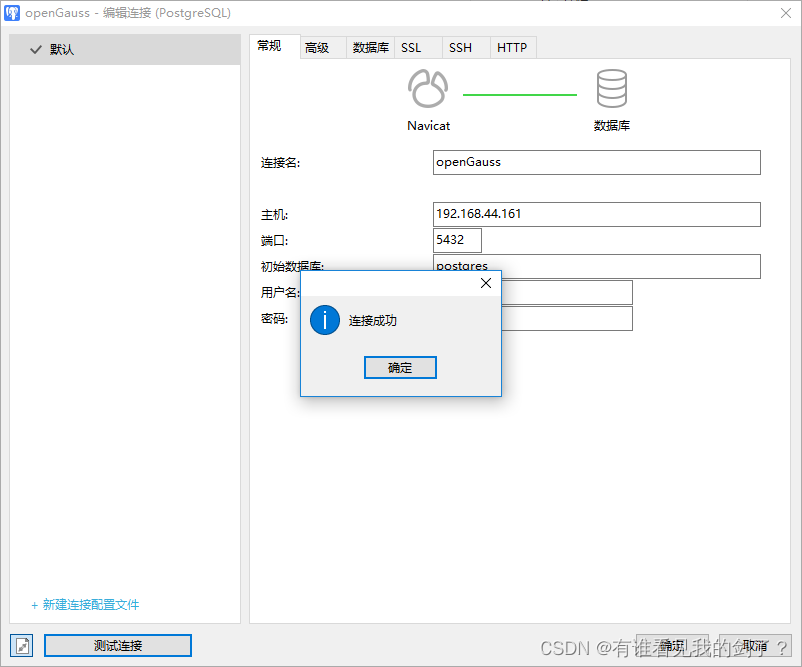Screen dimensions: 802x667
Task: Click the Navicat logo in the connection diagram
Action: 428,88
